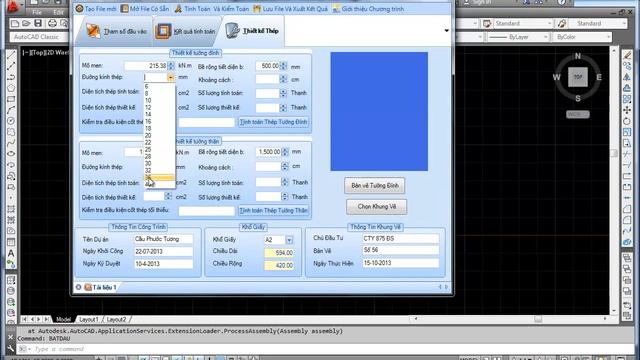
Task: Switch to Tham số đầu vào tab
Action: pyautogui.click(x=116, y=31)
